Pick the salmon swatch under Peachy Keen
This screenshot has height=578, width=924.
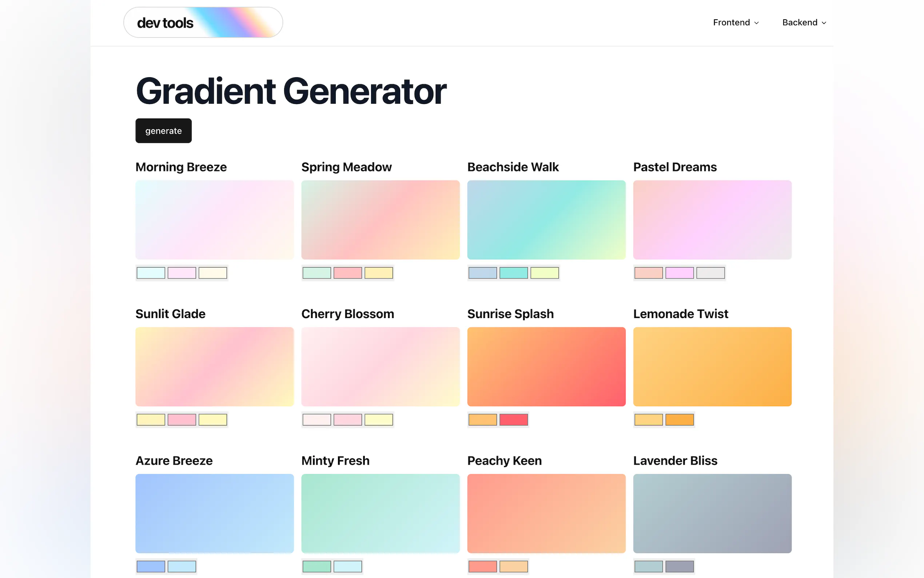point(482,566)
